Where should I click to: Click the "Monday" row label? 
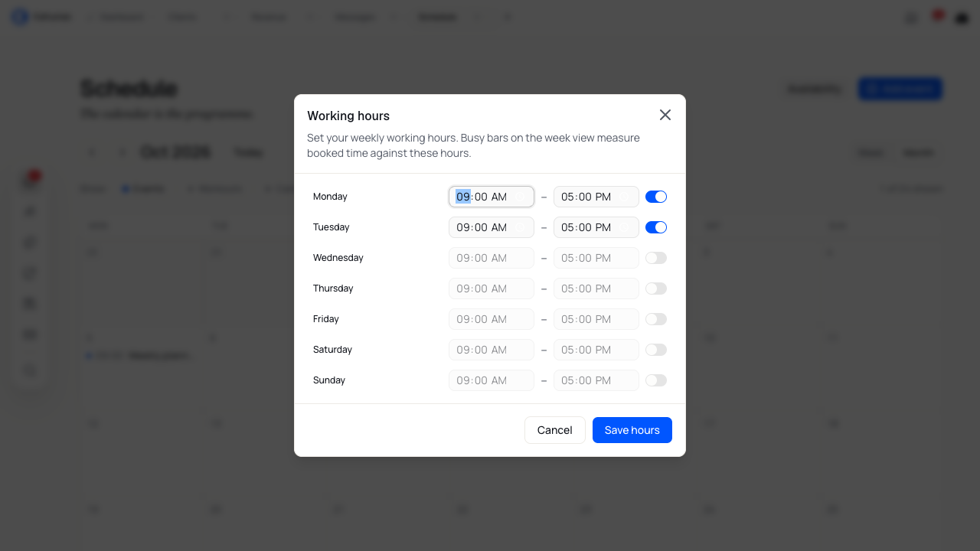330,197
